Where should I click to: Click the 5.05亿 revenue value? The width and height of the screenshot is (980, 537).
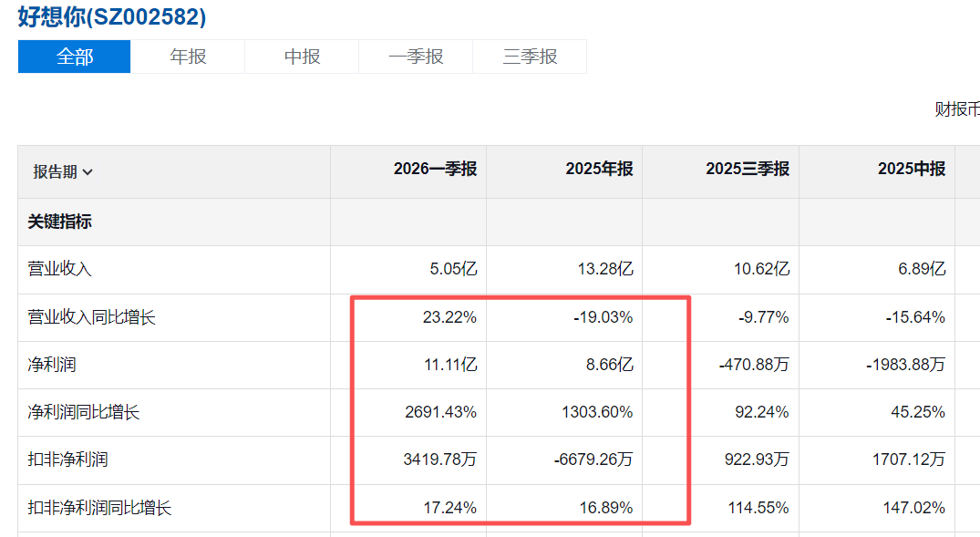(453, 270)
